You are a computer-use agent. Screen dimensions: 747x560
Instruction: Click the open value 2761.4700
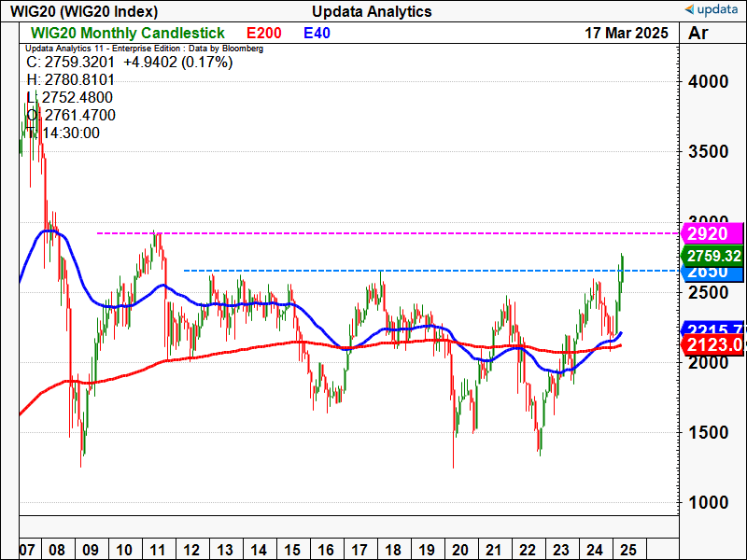click(x=80, y=115)
